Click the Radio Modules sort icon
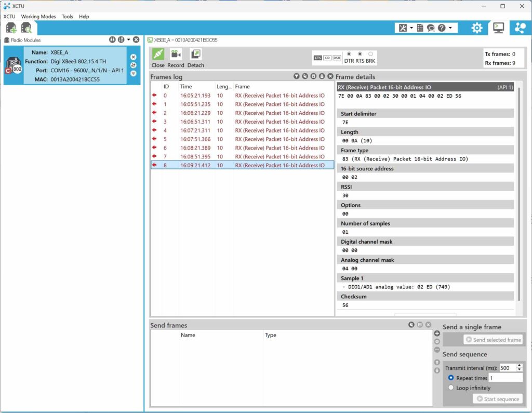Screen dimensions: 532x413 click(x=121, y=39)
